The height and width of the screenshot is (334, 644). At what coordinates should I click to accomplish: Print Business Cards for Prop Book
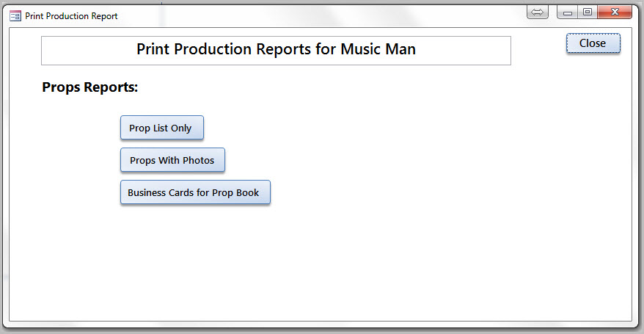pos(195,192)
